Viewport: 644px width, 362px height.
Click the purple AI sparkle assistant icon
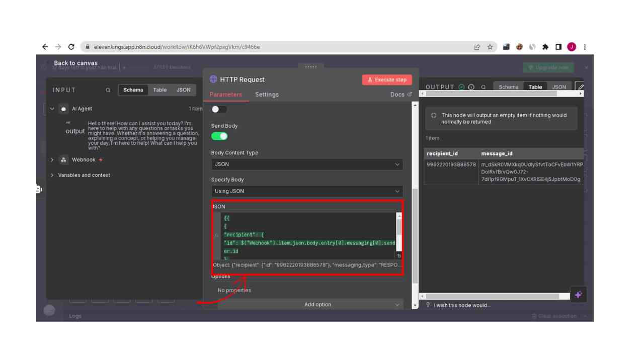pos(578,295)
